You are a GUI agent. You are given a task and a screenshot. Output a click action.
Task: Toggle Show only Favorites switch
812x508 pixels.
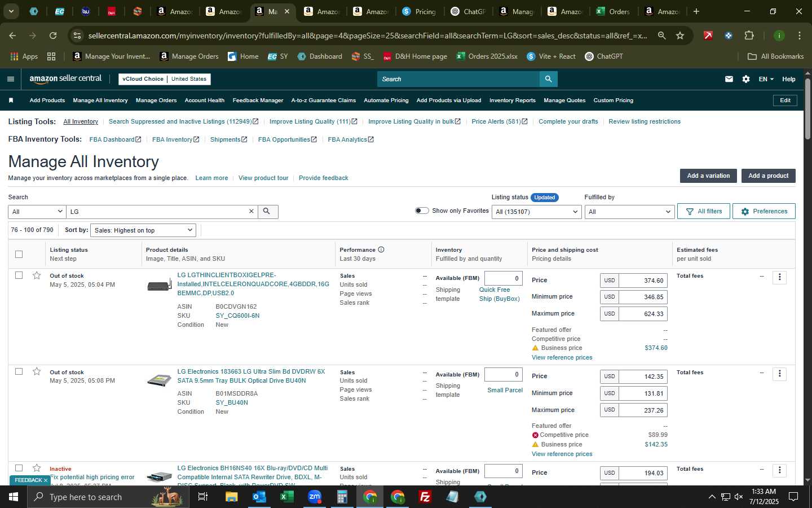click(x=422, y=211)
